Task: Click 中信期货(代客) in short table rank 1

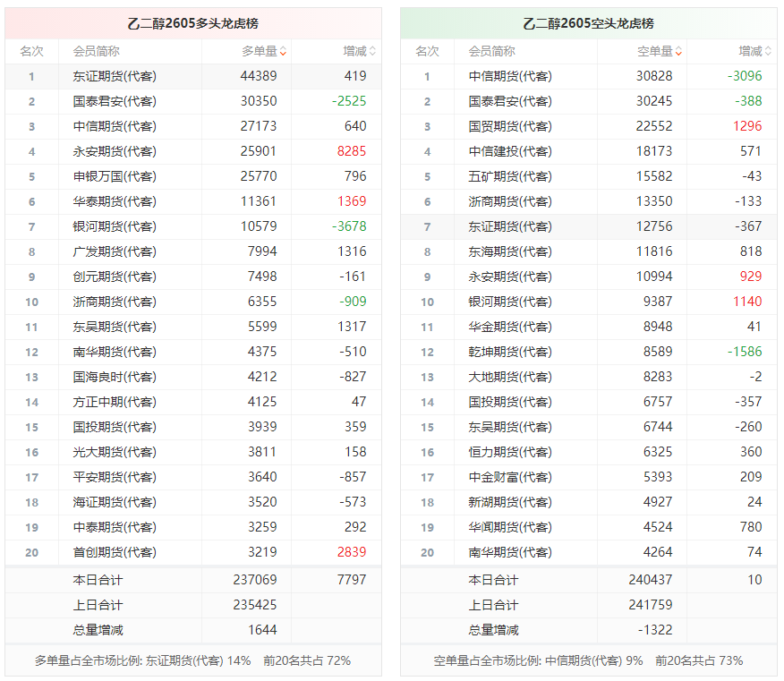Action: pos(510,76)
